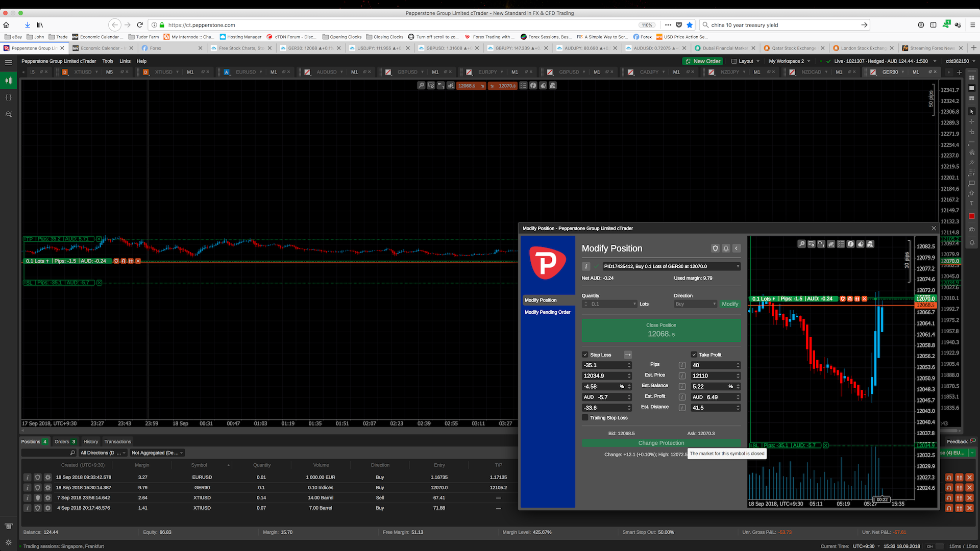The height and width of the screenshot is (551, 980).
Task: Click the stop loss arrow button beside Stop Loss
Action: (x=628, y=355)
